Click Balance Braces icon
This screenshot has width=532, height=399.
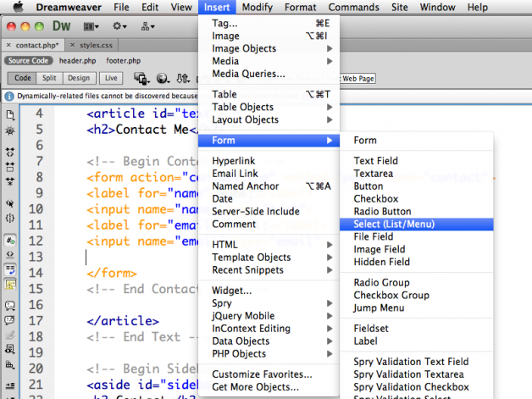click(10, 219)
